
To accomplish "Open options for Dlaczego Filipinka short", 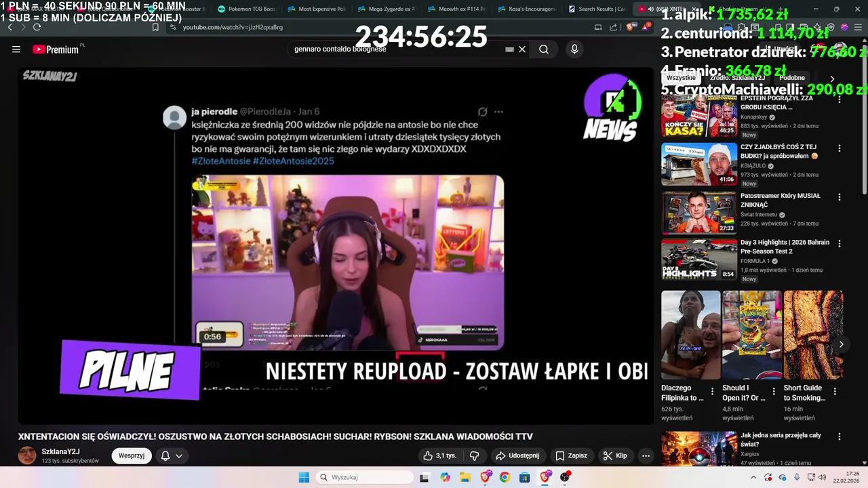I will pos(712,391).
